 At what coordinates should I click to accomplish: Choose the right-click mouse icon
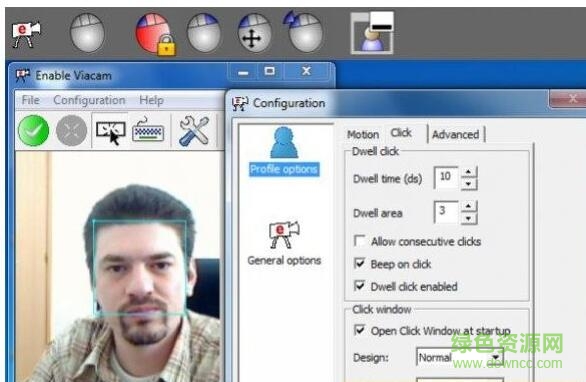point(203,33)
